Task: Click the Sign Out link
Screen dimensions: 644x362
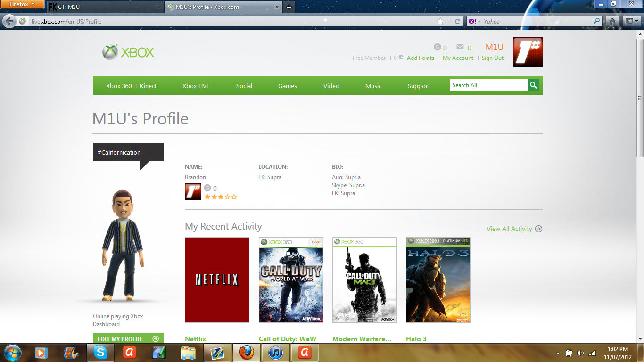Action: 493,58
